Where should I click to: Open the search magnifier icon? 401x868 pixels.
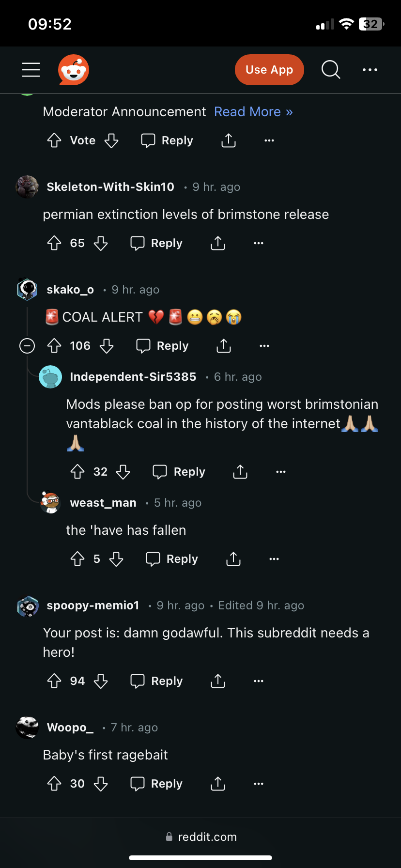coord(331,70)
